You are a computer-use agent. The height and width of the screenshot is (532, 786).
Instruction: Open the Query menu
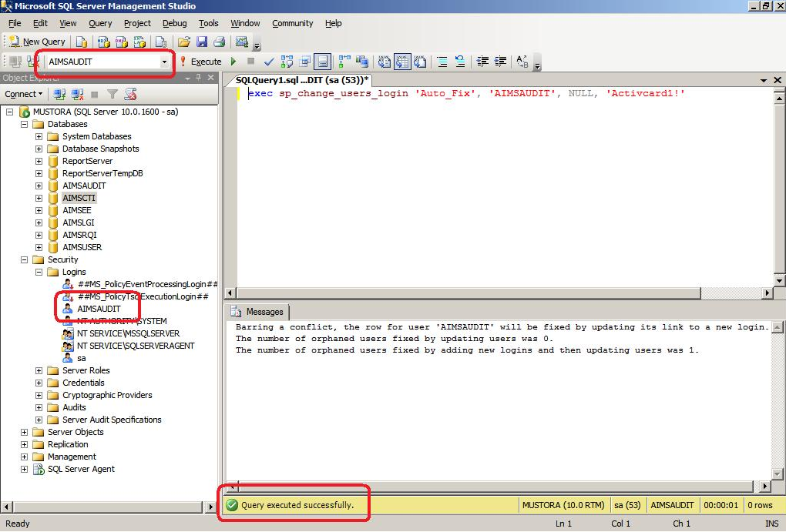100,23
